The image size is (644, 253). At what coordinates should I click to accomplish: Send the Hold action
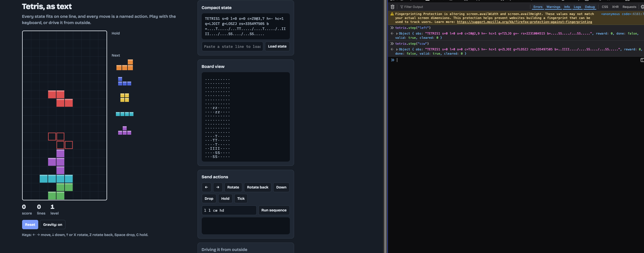tap(225, 199)
